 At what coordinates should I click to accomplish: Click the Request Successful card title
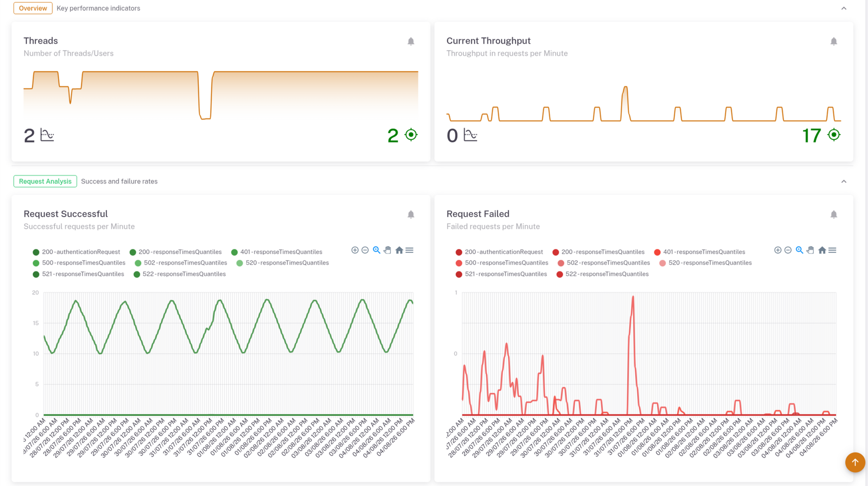click(x=65, y=214)
